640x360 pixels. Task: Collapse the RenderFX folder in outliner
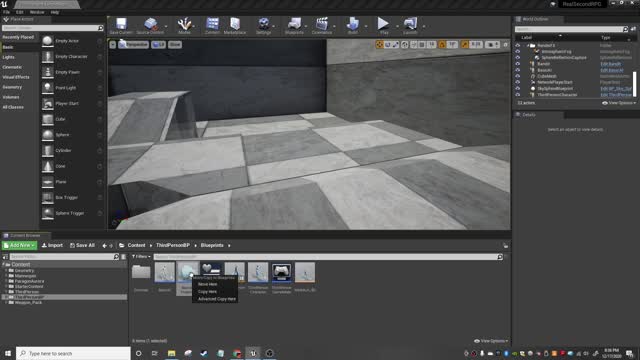click(x=528, y=46)
